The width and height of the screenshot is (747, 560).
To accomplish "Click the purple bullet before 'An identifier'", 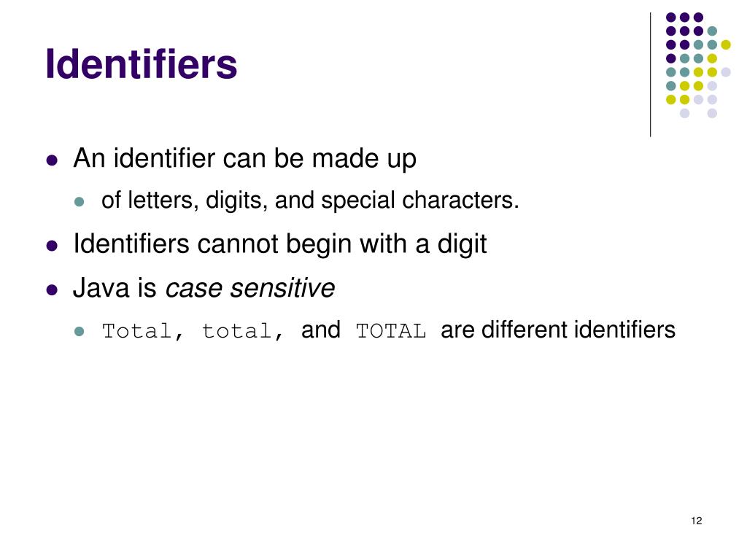I will click(x=52, y=160).
